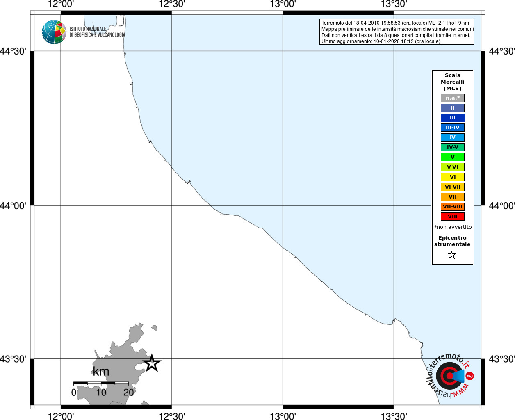This screenshot has height=420, width=515.
Task: Click the bottom 12°30' longitude label
Action: [x=172, y=416]
